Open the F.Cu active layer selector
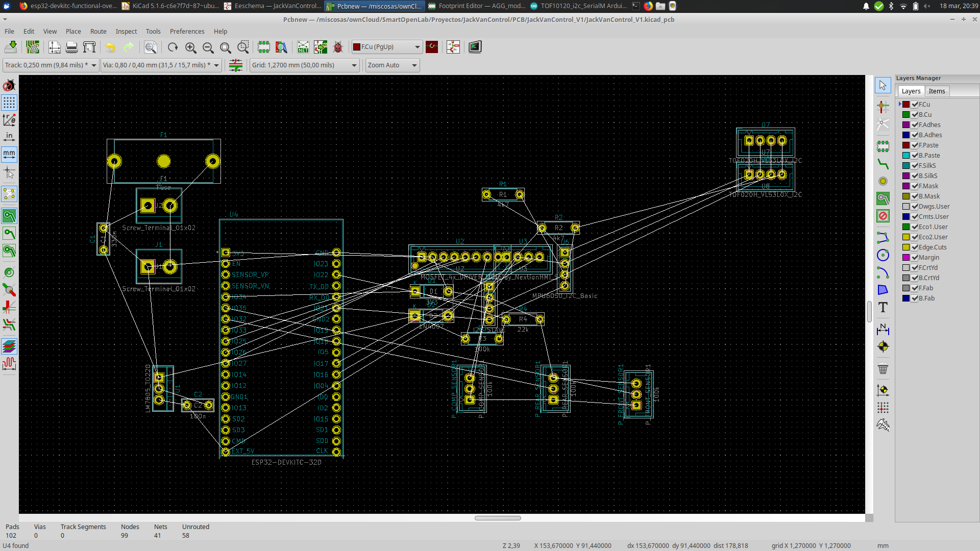 386,47
